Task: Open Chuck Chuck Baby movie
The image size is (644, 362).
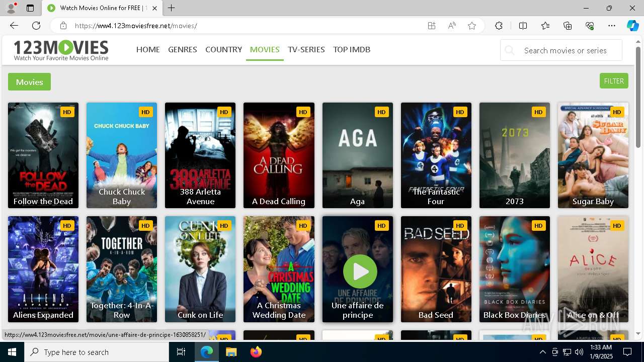Action: tap(122, 155)
